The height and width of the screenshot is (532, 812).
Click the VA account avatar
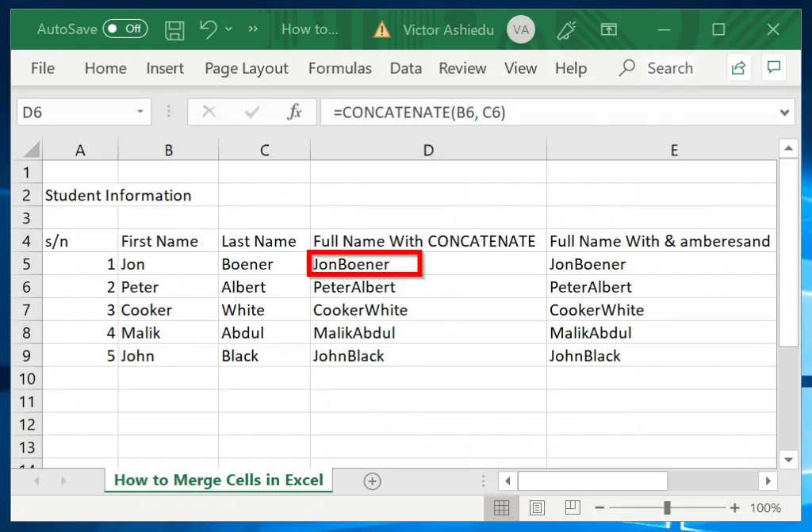point(523,29)
